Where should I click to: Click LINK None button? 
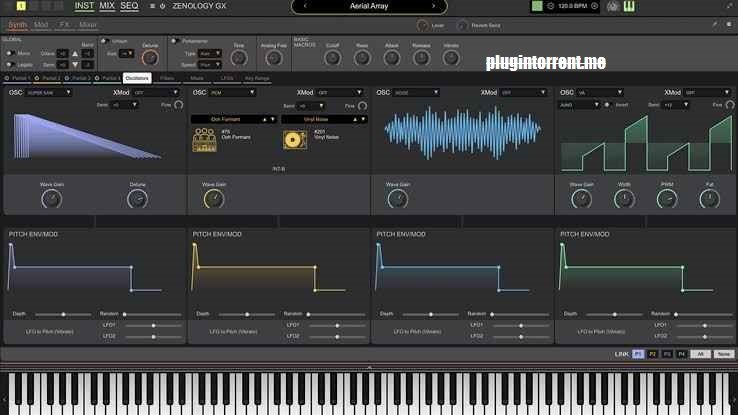[x=723, y=354]
